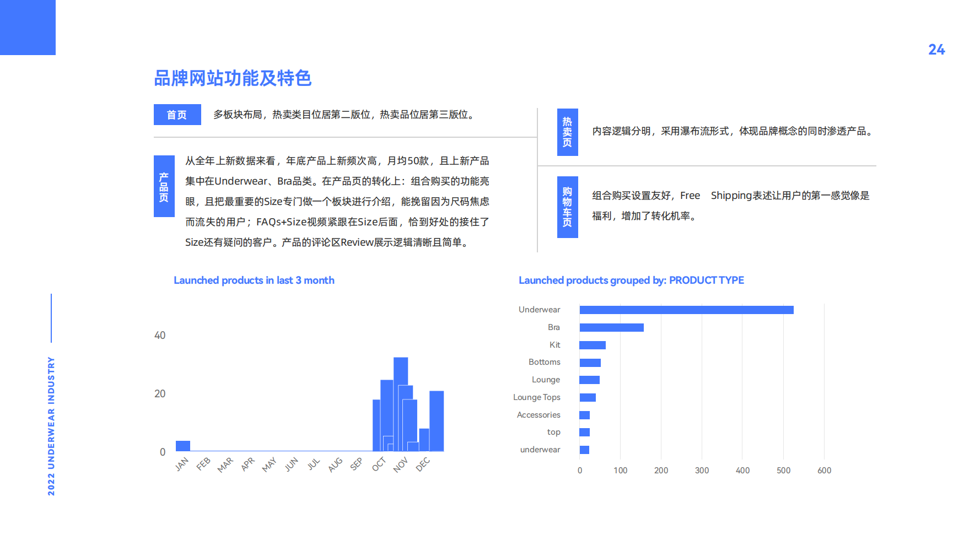Click the Bottoms category label
980x551 pixels.
(545, 362)
